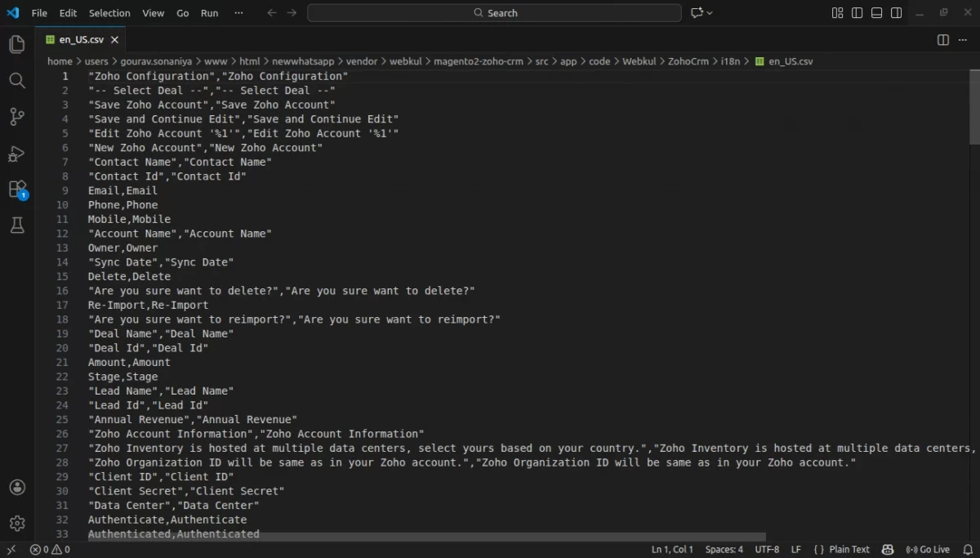This screenshot has height=558, width=980.
Task: Open the remote window icon in the status bar
Action: point(11,550)
